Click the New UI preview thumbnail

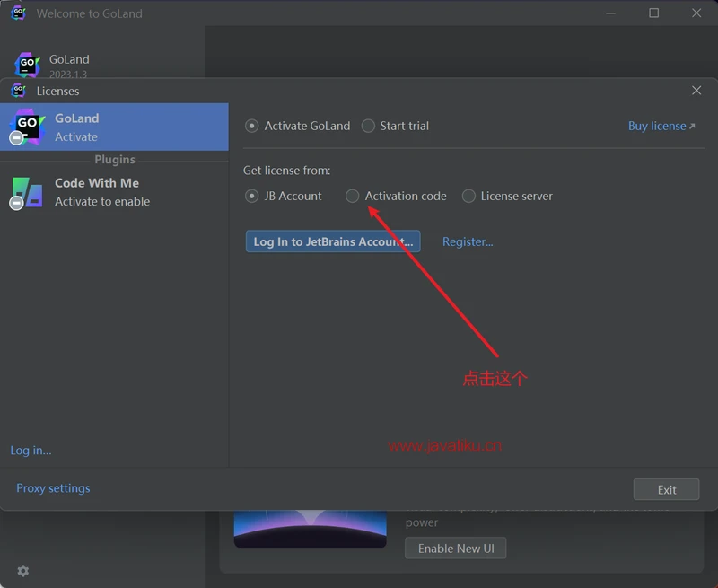click(311, 529)
